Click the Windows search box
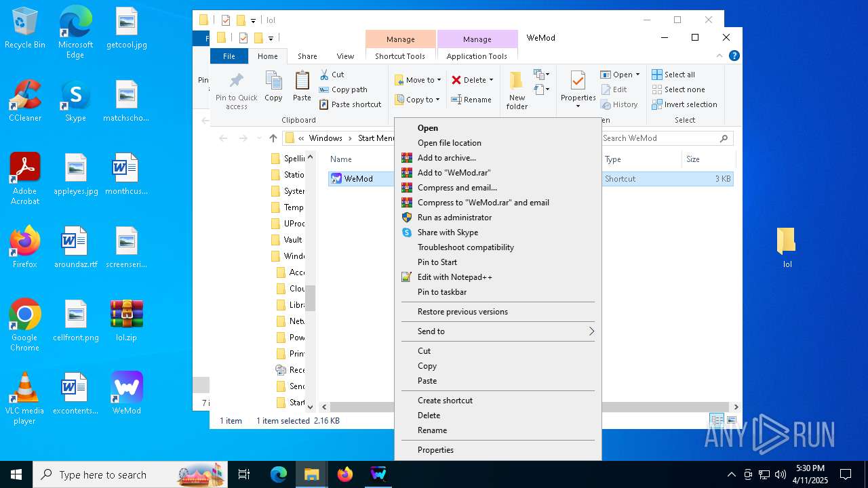 click(x=130, y=474)
